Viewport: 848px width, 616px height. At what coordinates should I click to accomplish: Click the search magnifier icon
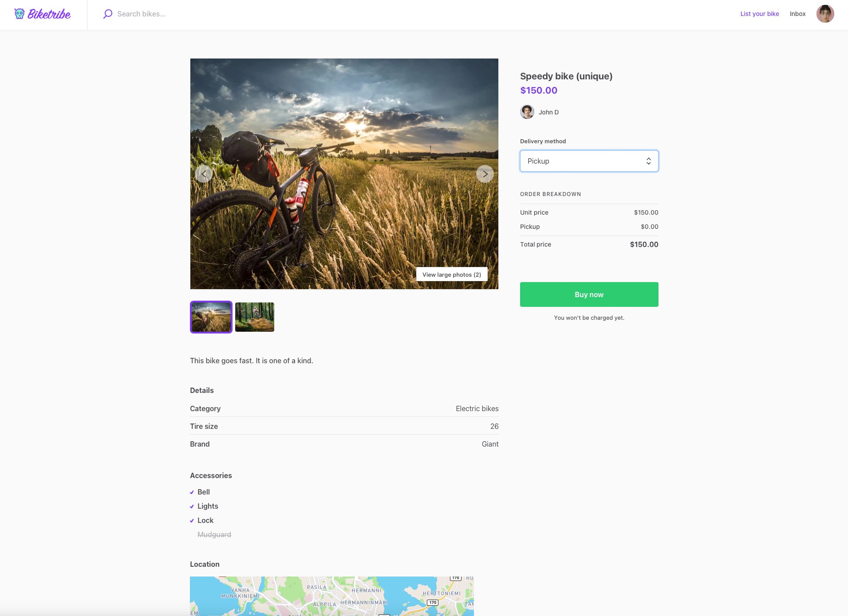click(107, 14)
